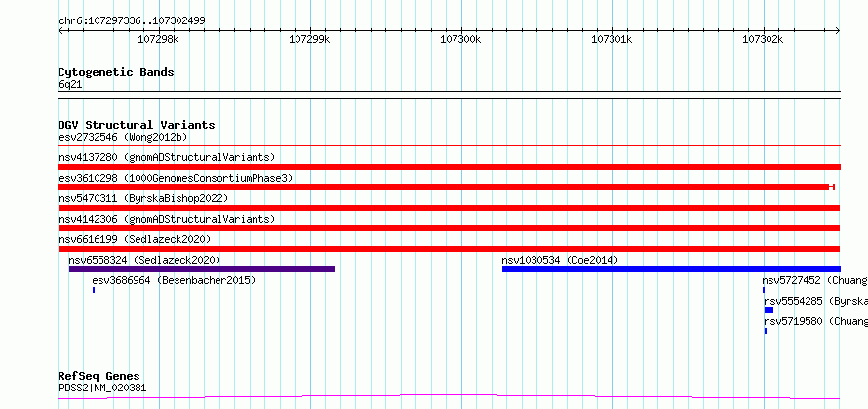Click the DGV Structural Variants track title
The width and height of the screenshot is (868, 409).
click(137, 125)
